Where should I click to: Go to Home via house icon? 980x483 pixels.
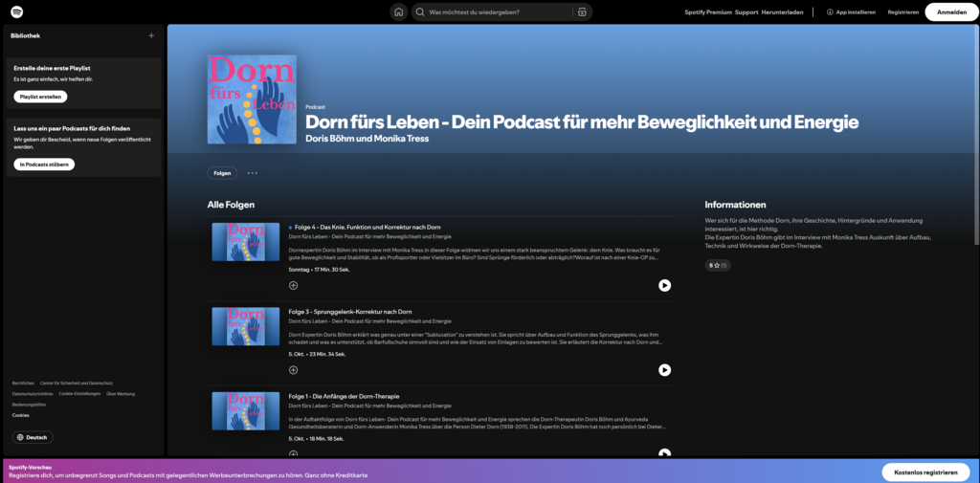point(399,12)
